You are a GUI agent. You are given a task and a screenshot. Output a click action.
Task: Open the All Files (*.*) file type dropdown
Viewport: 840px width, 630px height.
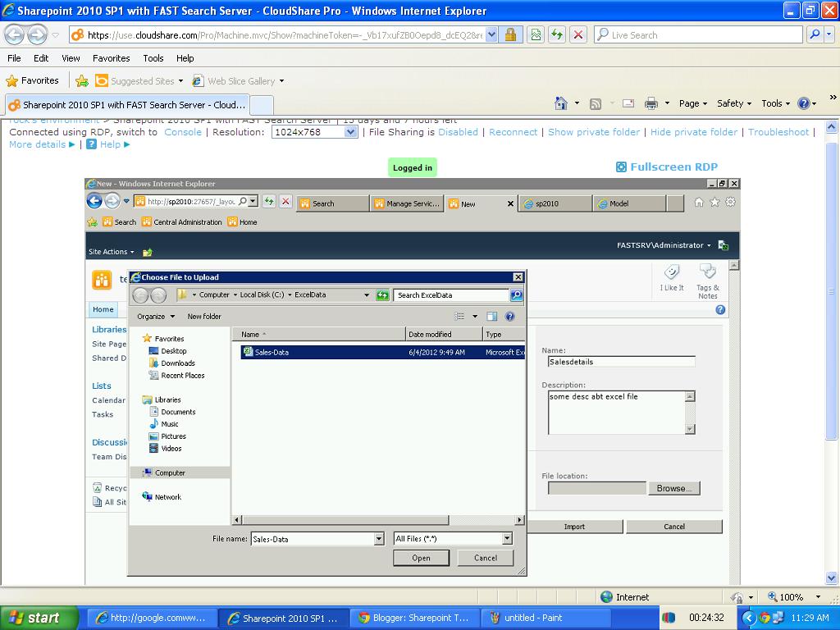point(506,539)
